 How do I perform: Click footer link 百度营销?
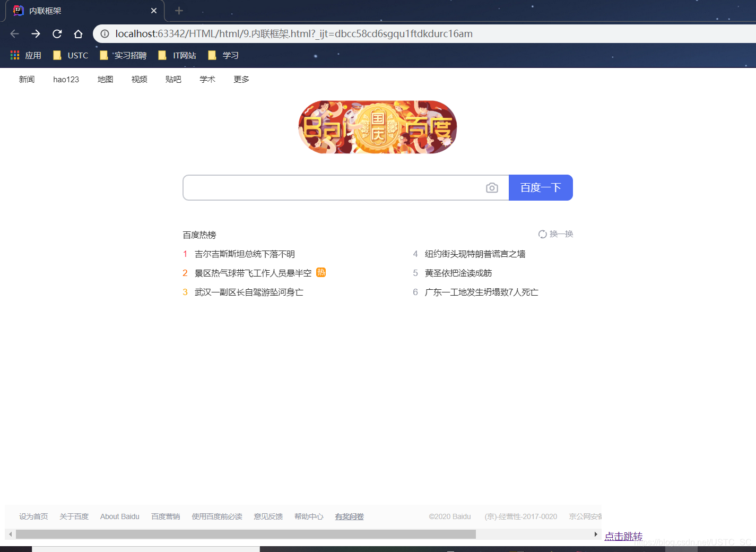pos(166,516)
